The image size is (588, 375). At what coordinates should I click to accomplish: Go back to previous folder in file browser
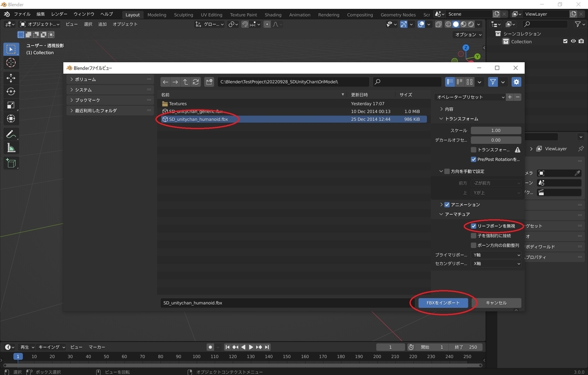[166, 82]
